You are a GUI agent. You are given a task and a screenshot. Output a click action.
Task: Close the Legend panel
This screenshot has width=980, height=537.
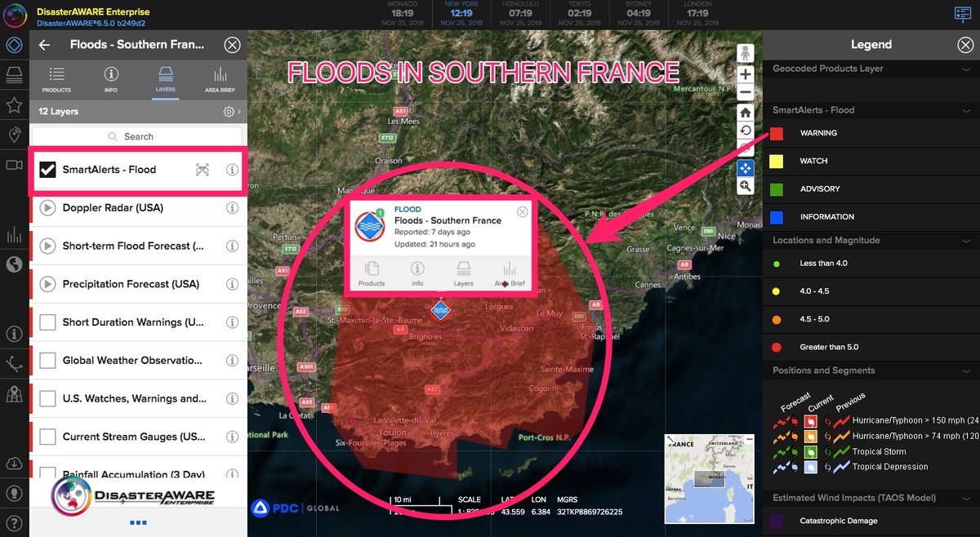(x=964, y=45)
